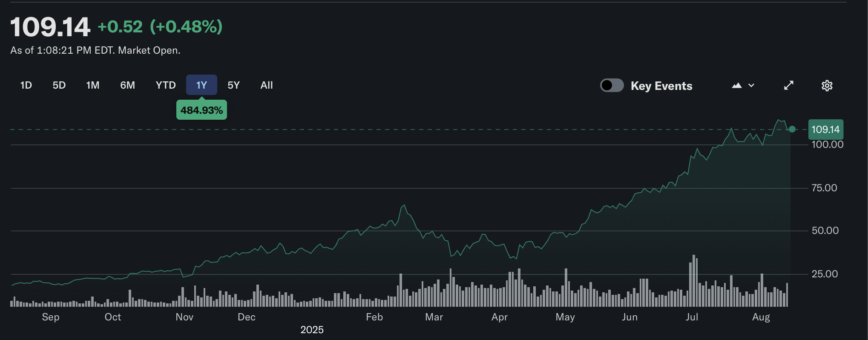This screenshot has width=868, height=340.
Task: Switch to the 6M range
Action: pyautogui.click(x=127, y=85)
